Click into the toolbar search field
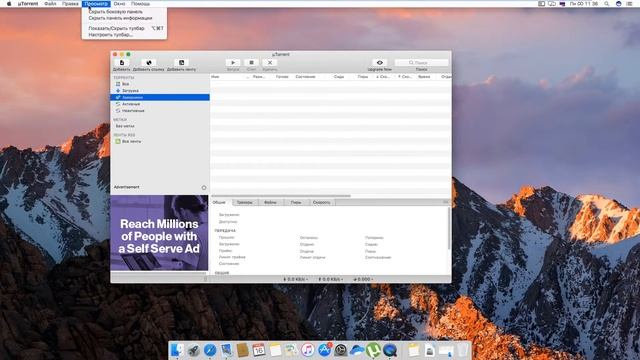This screenshot has width=640, height=360. pyautogui.click(x=422, y=62)
